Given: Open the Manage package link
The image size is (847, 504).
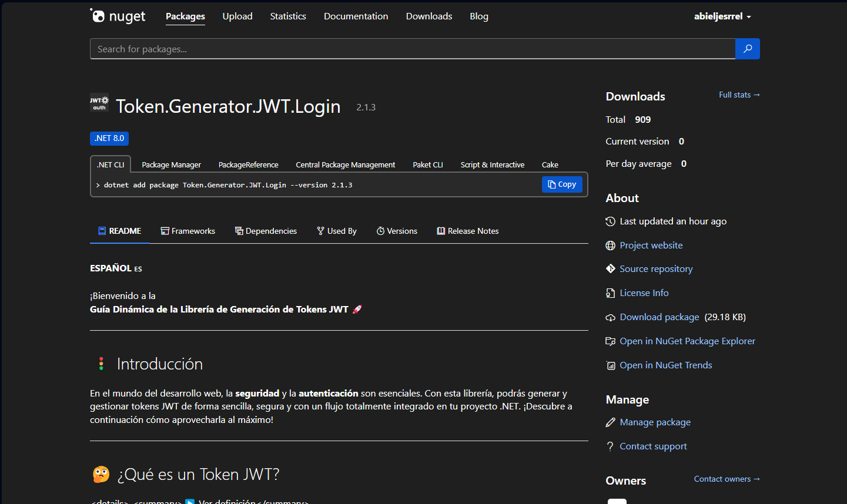Looking at the screenshot, I should (655, 422).
